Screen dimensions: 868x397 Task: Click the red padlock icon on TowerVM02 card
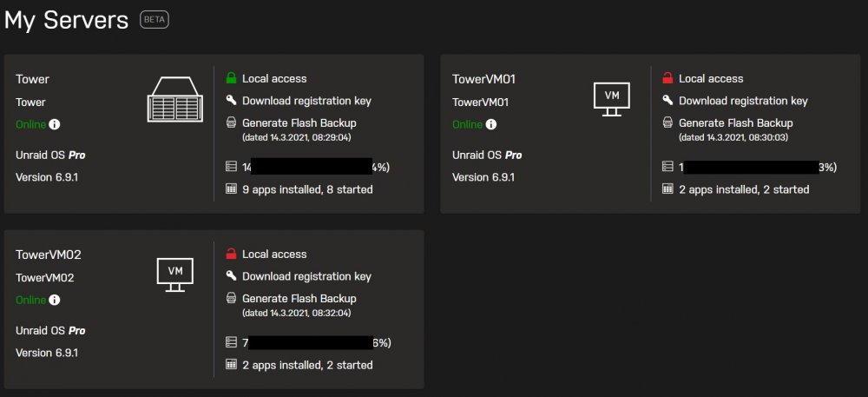pyautogui.click(x=232, y=254)
